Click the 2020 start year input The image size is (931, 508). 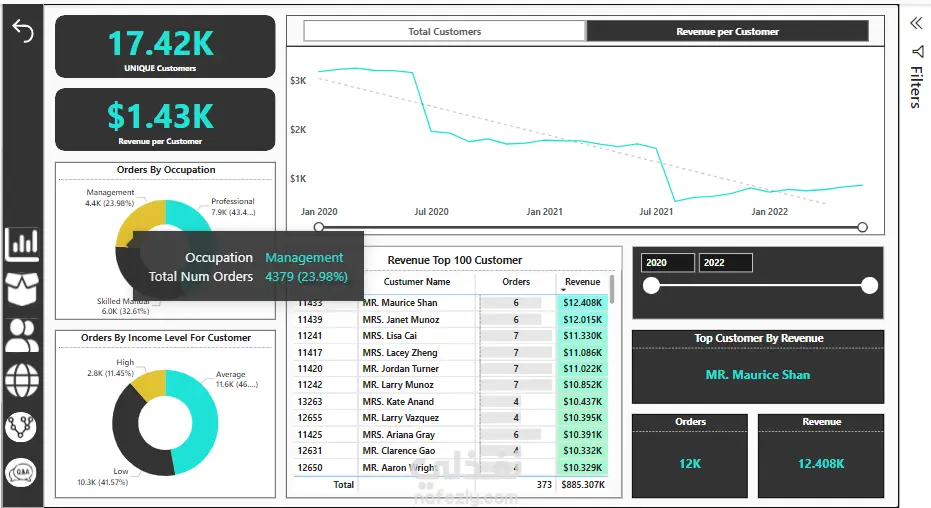(668, 262)
